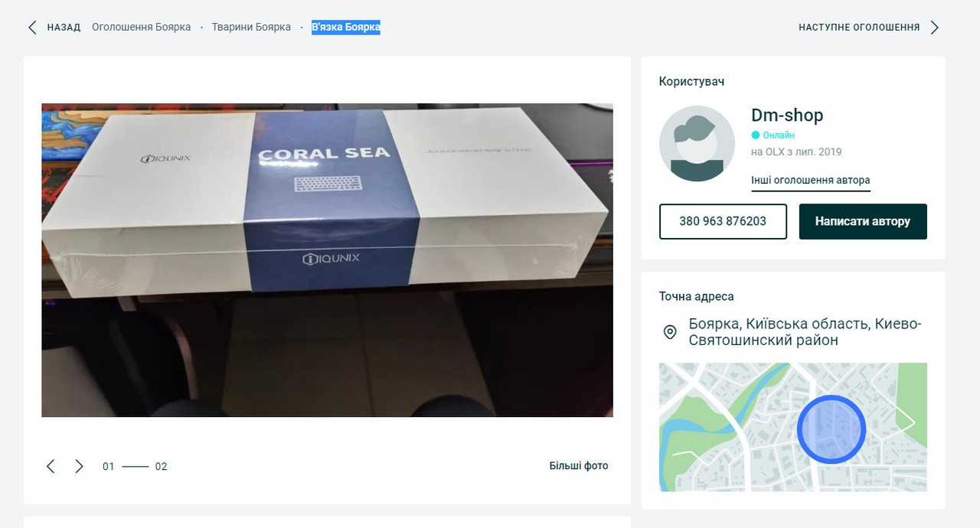Click the blue location circle on map
This screenshot has width=980, height=528.
(831, 429)
